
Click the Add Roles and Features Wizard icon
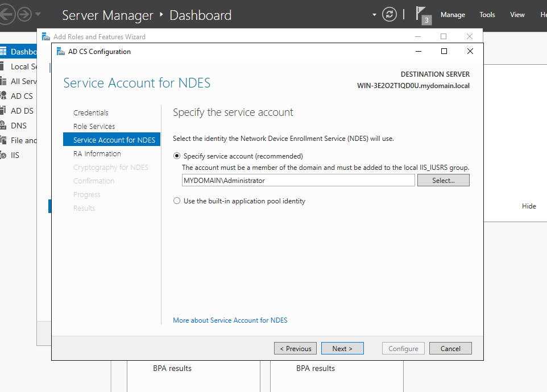coord(45,36)
